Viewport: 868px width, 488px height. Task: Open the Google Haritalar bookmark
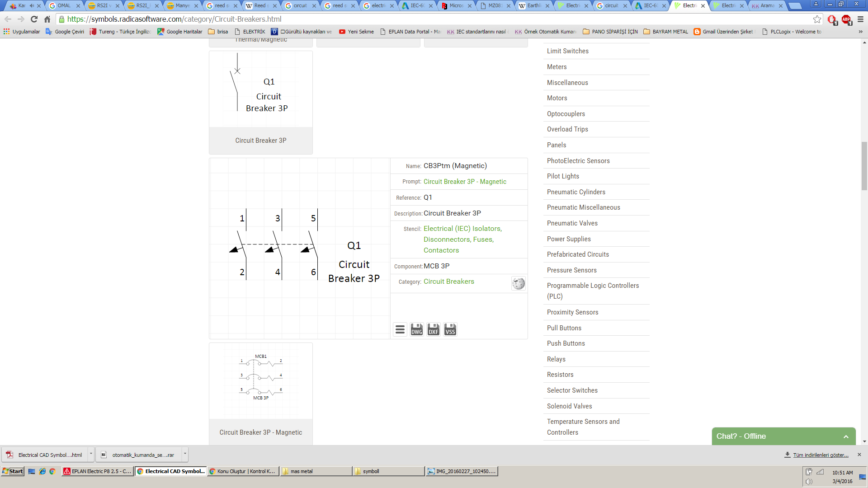(180, 32)
